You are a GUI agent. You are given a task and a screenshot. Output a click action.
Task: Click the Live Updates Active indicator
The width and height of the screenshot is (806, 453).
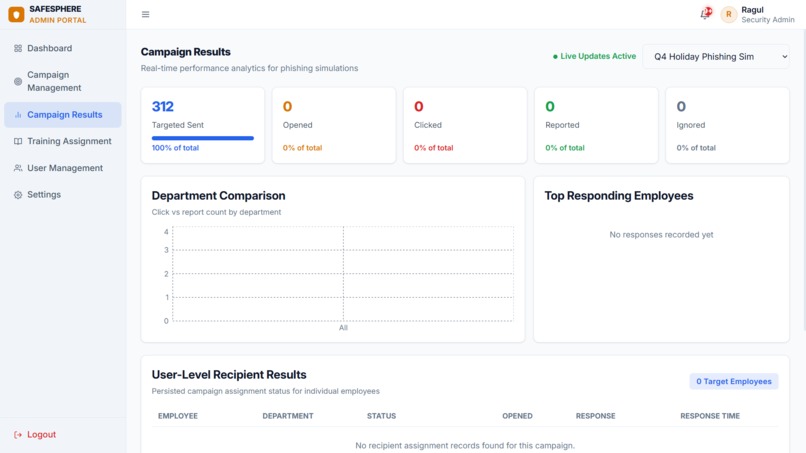(x=594, y=56)
